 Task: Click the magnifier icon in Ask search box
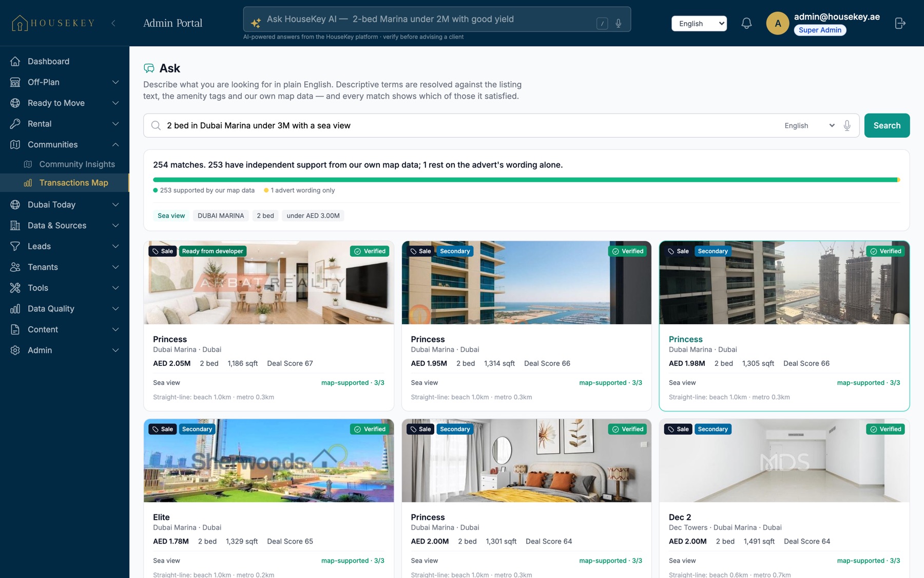[x=156, y=125]
